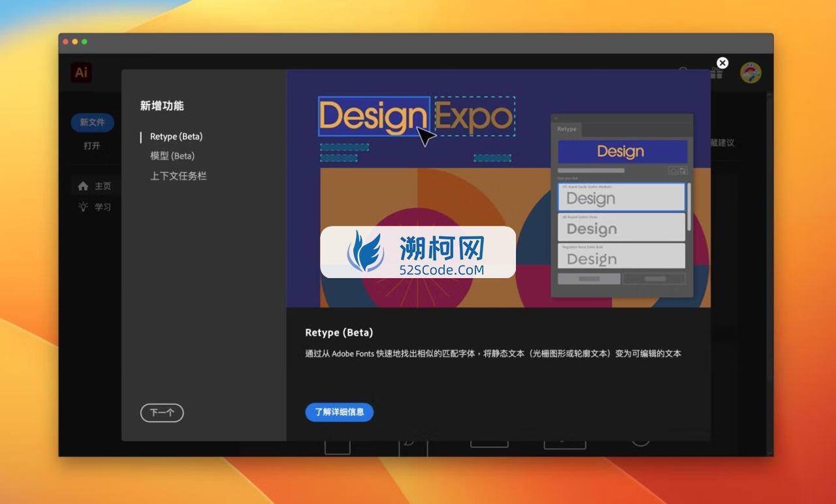The width and height of the screenshot is (836, 504).
Task: Click the 打开 button in sidebar
Action: click(x=92, y=146)
